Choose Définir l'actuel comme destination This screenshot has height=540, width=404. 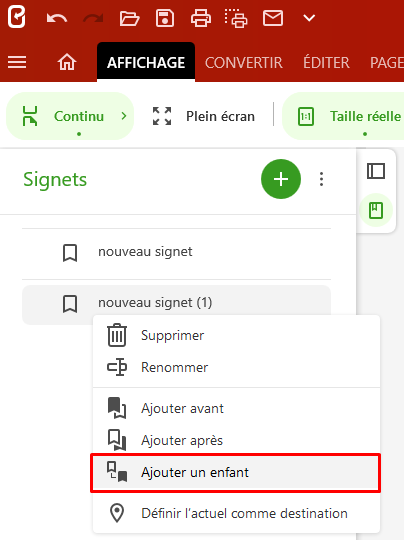[x=236, y=513]
